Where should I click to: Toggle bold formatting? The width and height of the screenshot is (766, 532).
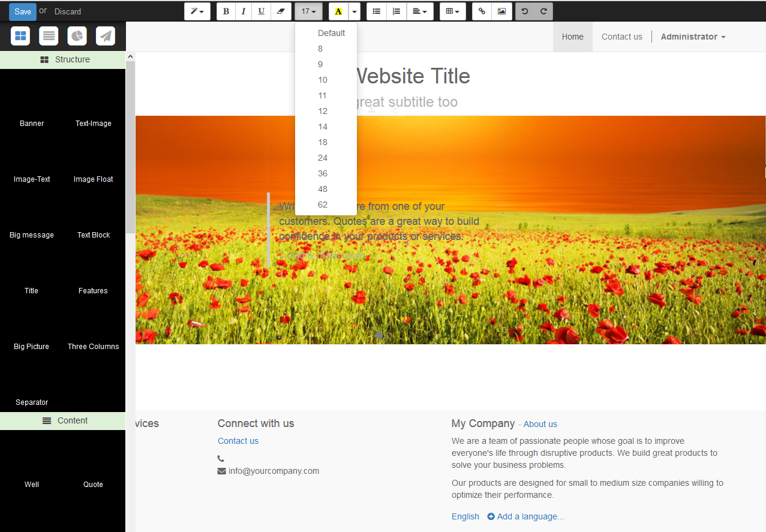(x=226, y=11)
